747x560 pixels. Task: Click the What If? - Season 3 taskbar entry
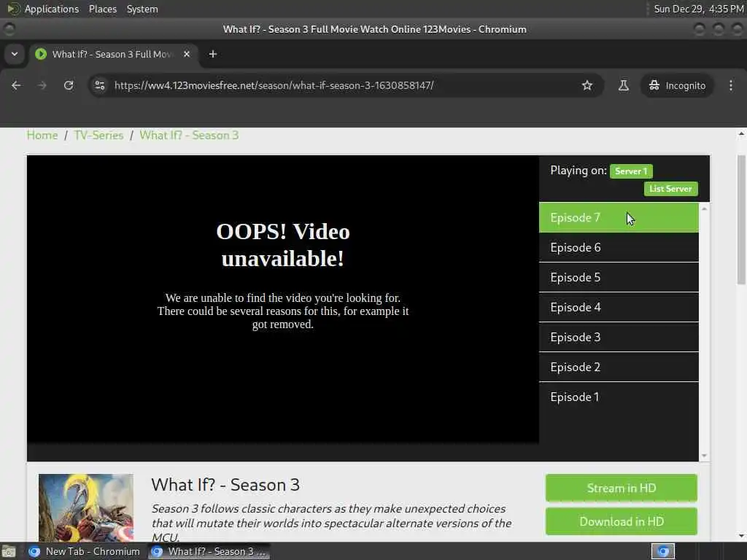point(209,551)
